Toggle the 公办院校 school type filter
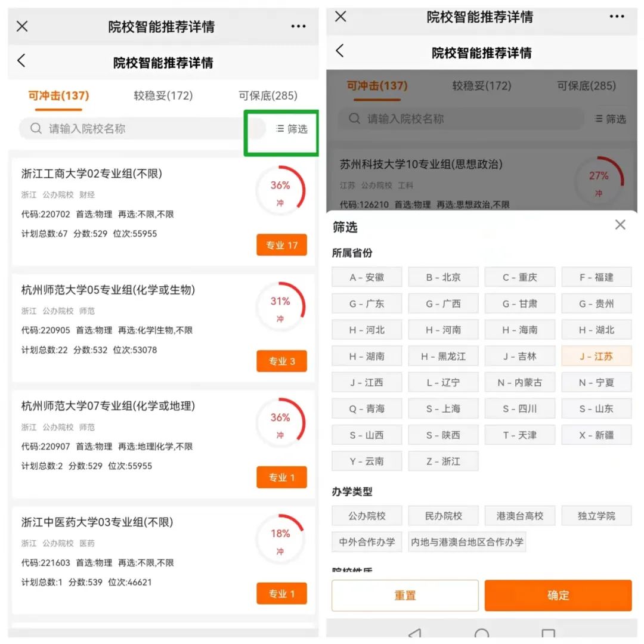 pyautogui.click(x=367, y=516)
